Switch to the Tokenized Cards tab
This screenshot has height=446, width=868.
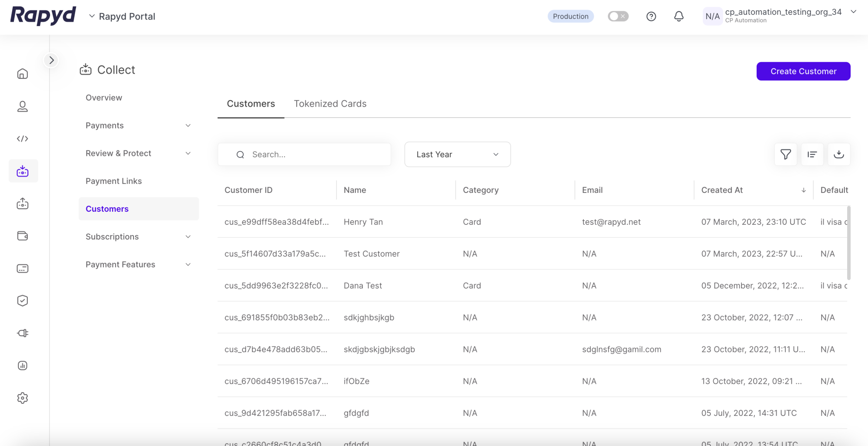330,104
